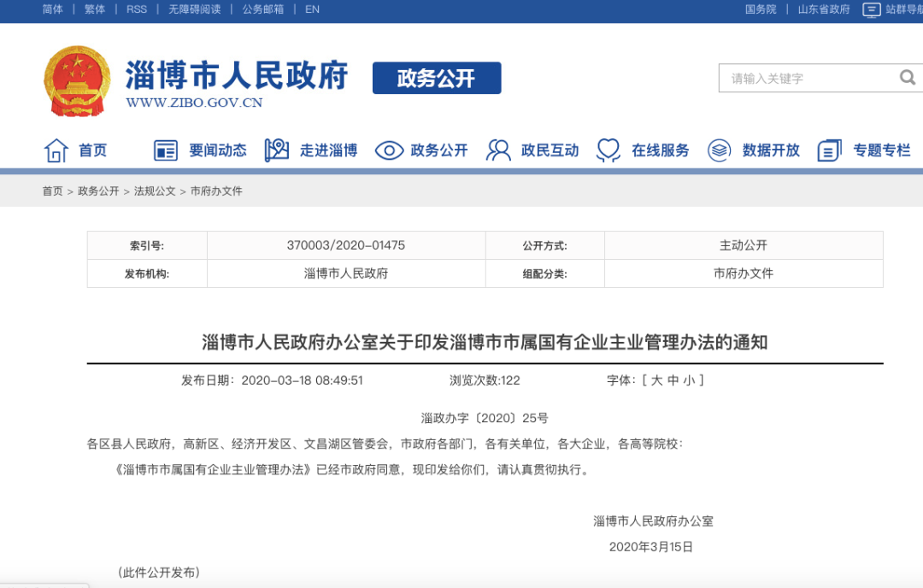Click the people icon beside 政民互动
The height and width of the screenshot is (588, 923).
[498, 150]
